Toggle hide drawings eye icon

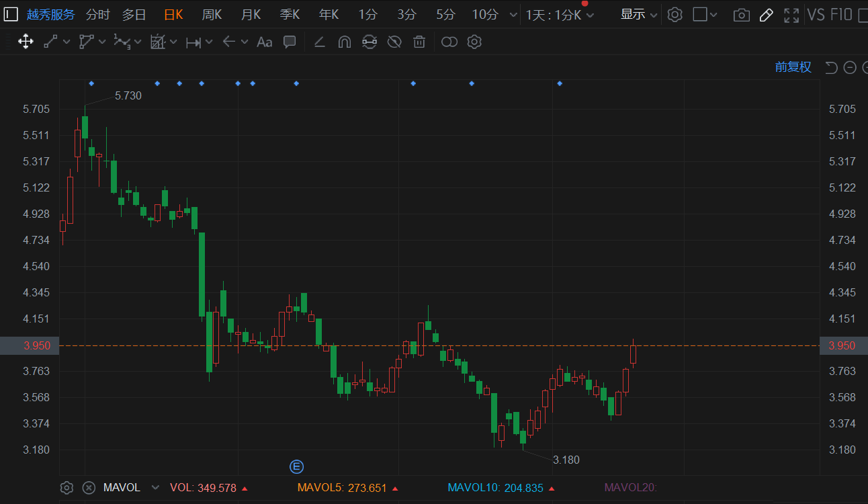[x=394, y=42]
